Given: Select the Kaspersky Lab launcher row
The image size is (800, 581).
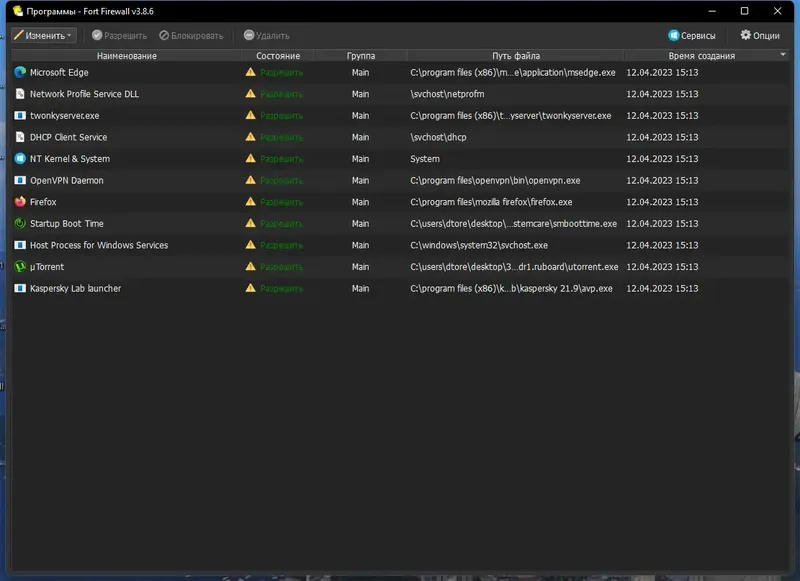Looking at the screenshot, I should tap(400, 288).
